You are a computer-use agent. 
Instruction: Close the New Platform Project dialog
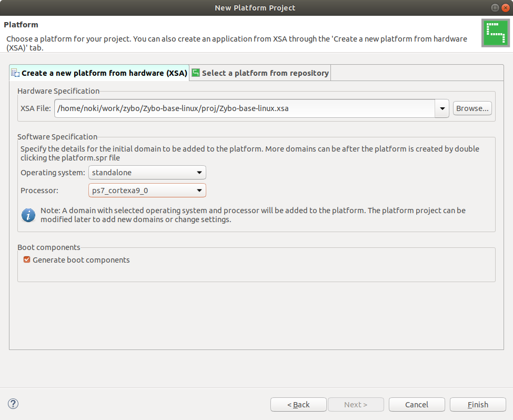pos(506,7)
